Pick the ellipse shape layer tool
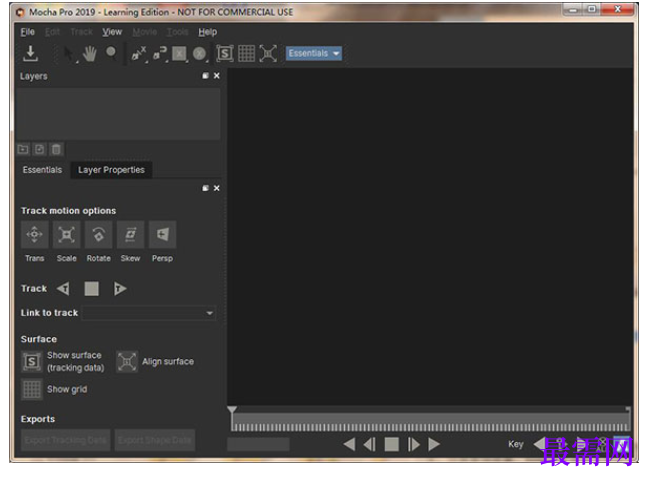 point(200,54)
